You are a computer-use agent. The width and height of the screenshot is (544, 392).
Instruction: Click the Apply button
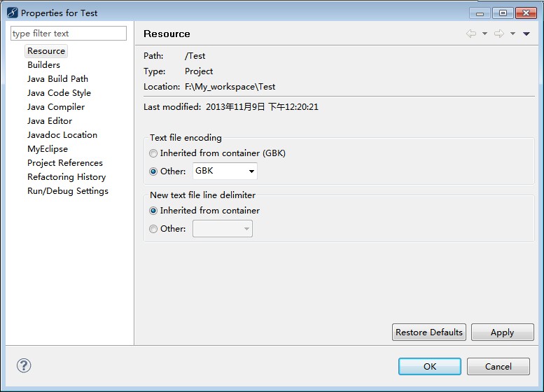(502, 332)
